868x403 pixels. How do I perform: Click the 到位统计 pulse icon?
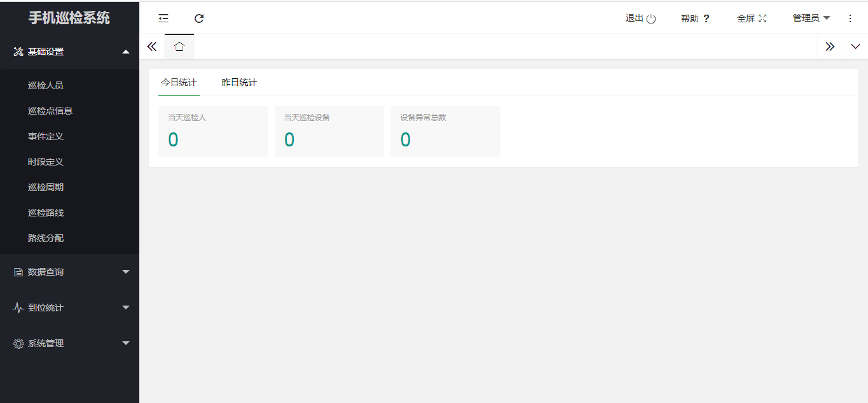[x=18, y=308]
